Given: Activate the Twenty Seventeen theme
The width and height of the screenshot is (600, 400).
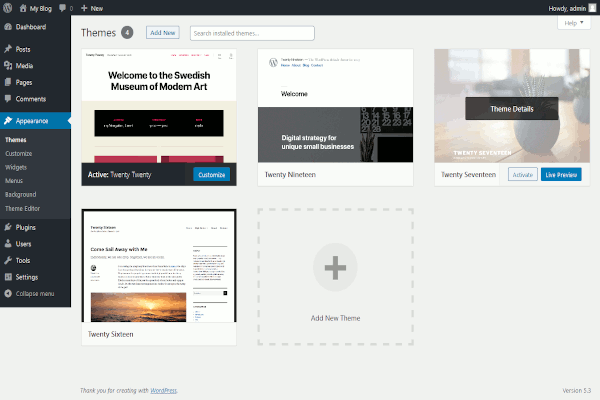Looking at the screenshot, I should (522, 175).
